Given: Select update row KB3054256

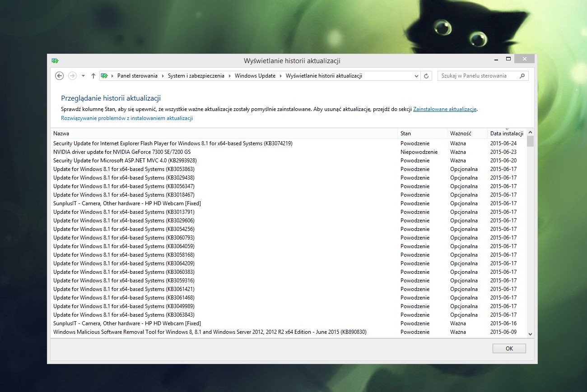Looking at the screenshot, I should click(x=288, y=229).
